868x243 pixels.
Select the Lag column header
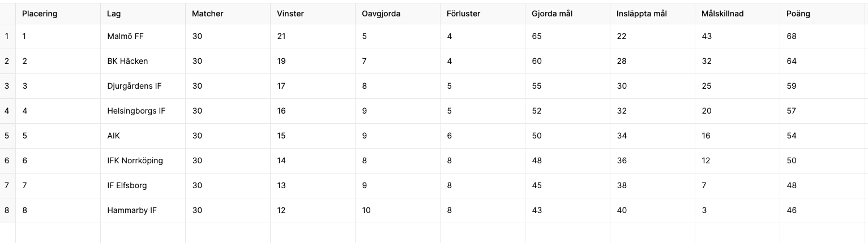tap(143, 14)
